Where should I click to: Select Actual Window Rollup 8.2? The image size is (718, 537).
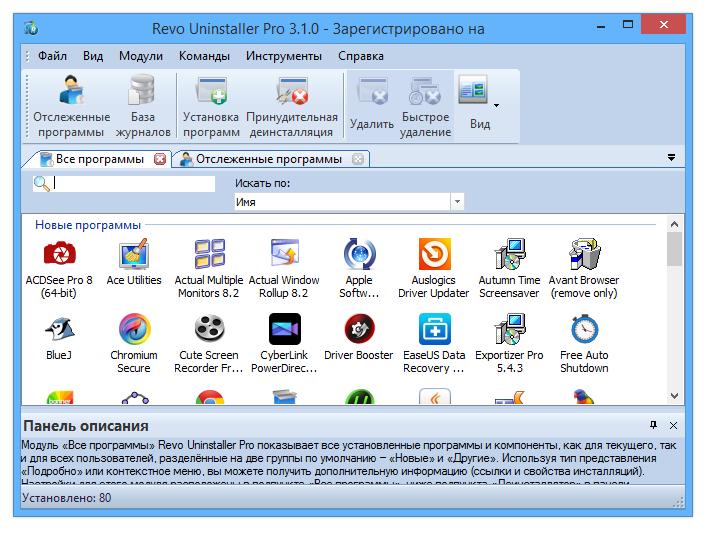284,268
